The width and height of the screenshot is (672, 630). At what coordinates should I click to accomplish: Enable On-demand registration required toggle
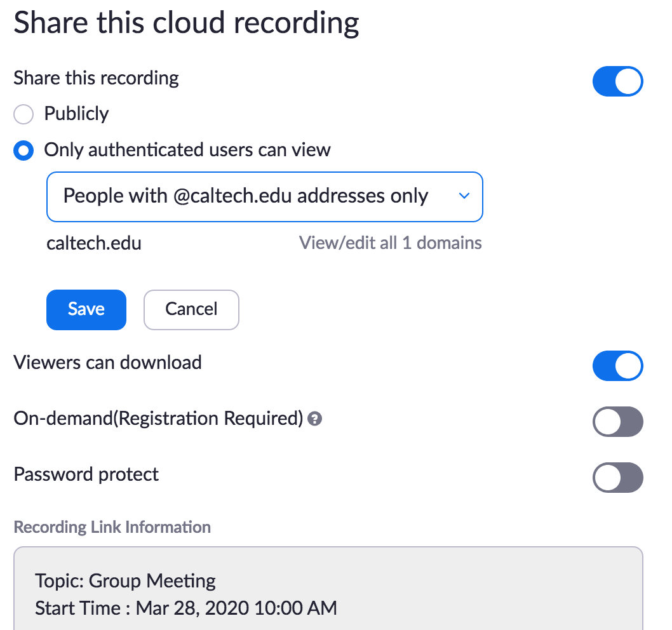tap(617, 422)
